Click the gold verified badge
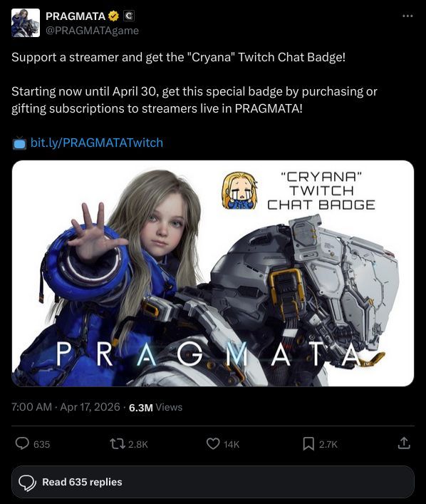 click(113, 16)
